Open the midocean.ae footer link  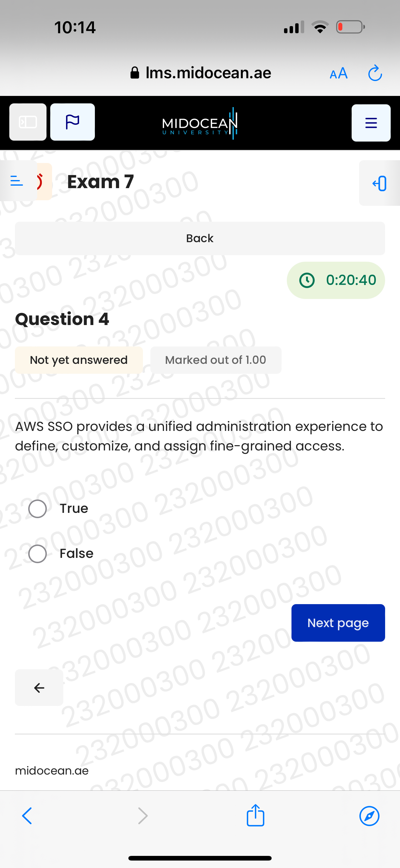[52, 771]
